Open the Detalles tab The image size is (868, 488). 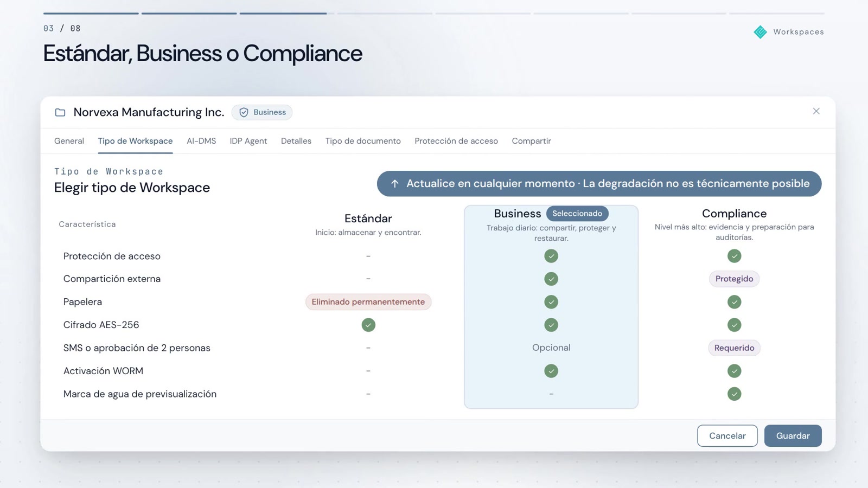(296, 141)
